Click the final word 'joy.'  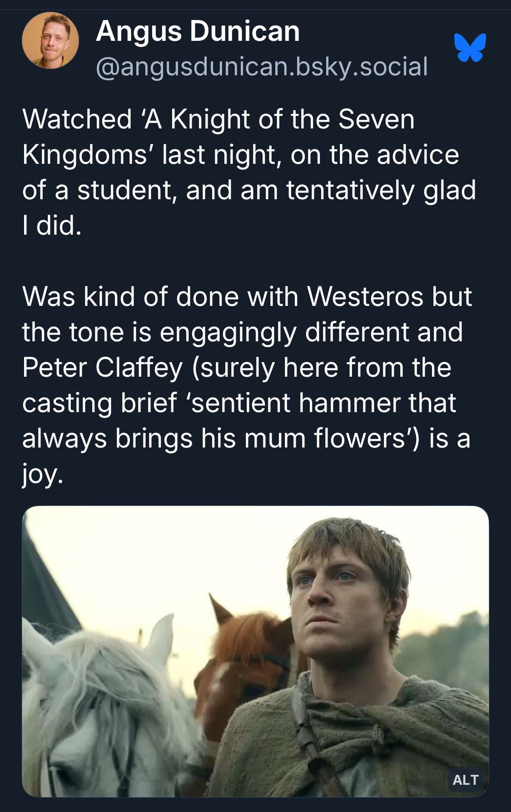[x=42, y=474]
